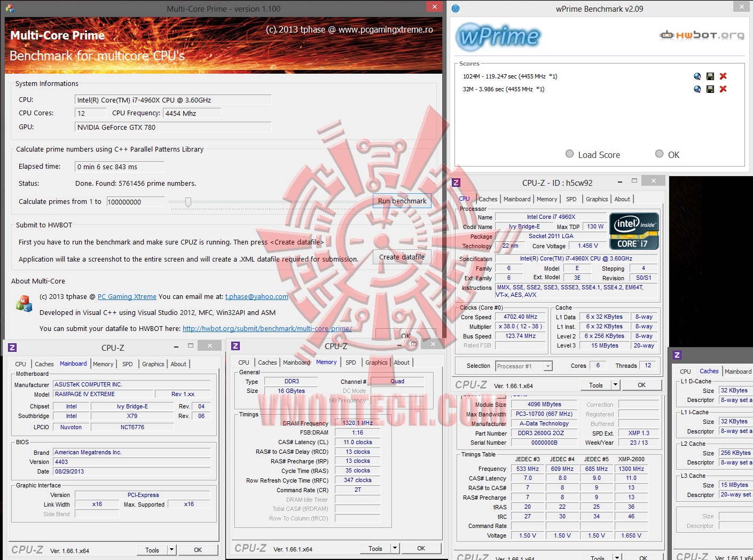
Task: Click OK in CPU-Z Memory window
Action: tap(421, 548)
